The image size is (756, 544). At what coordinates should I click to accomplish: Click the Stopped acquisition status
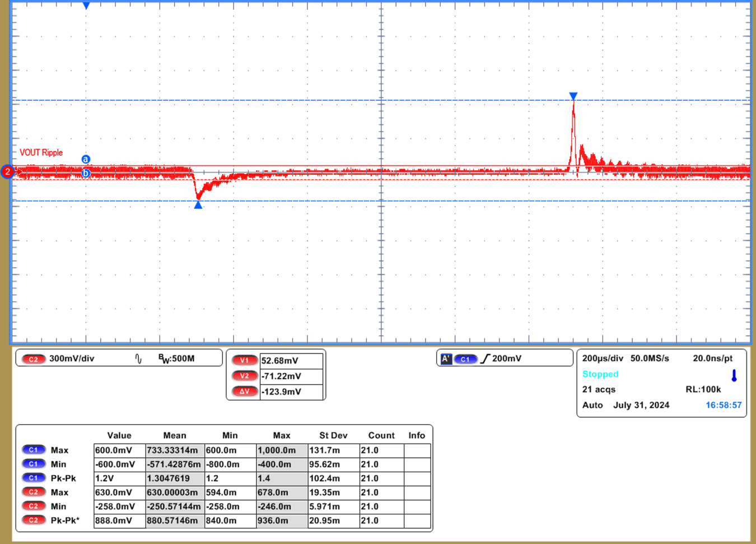click(600, 374)
